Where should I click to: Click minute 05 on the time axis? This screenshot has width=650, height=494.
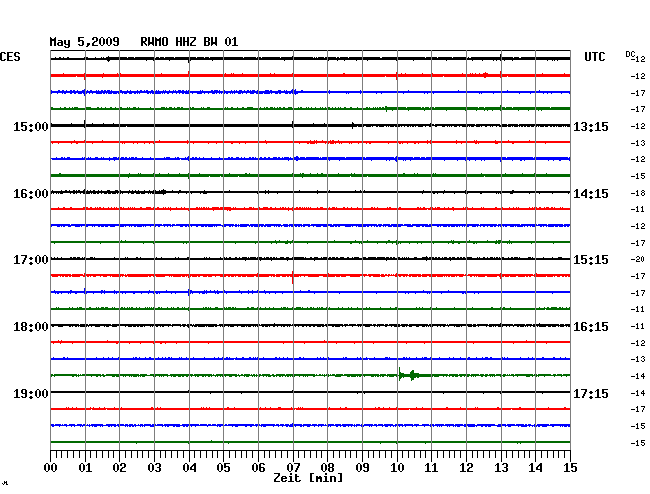click(x=223, y=468)
